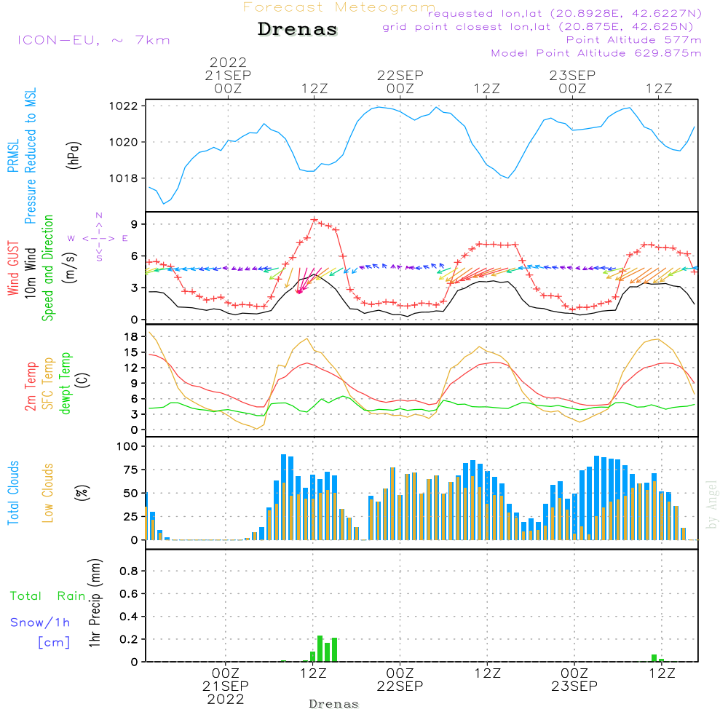Click the '0.6' precipitation tick value
Screen dimensions: 728x728
[x=129, y=594]
